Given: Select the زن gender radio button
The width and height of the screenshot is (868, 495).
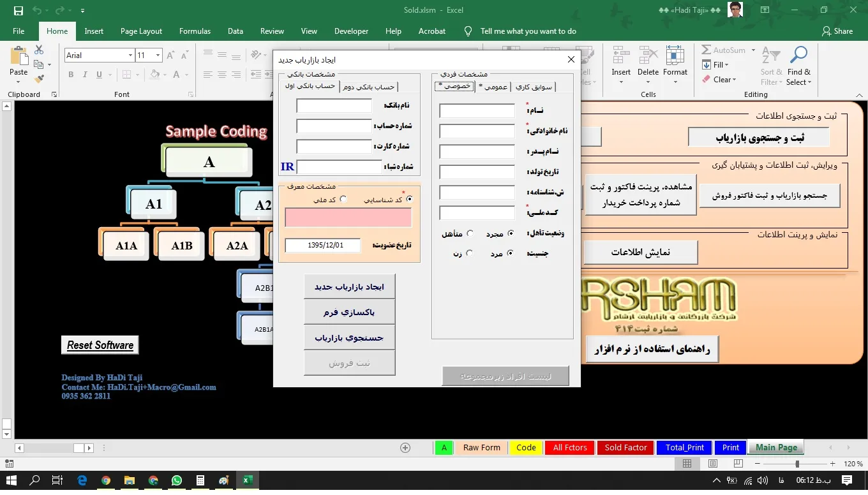Looking at the screenshot, I should 470,253.
